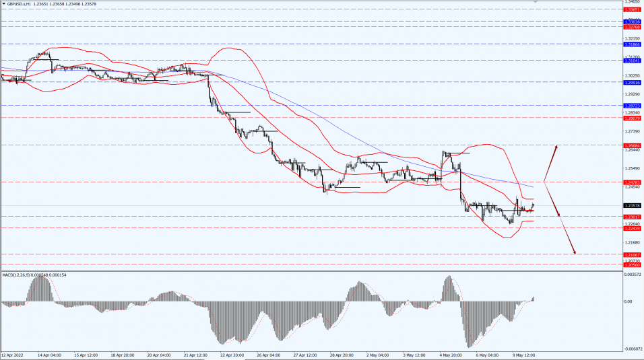Click the 22 Apr 20:00 time axis label

coord(232,355)
